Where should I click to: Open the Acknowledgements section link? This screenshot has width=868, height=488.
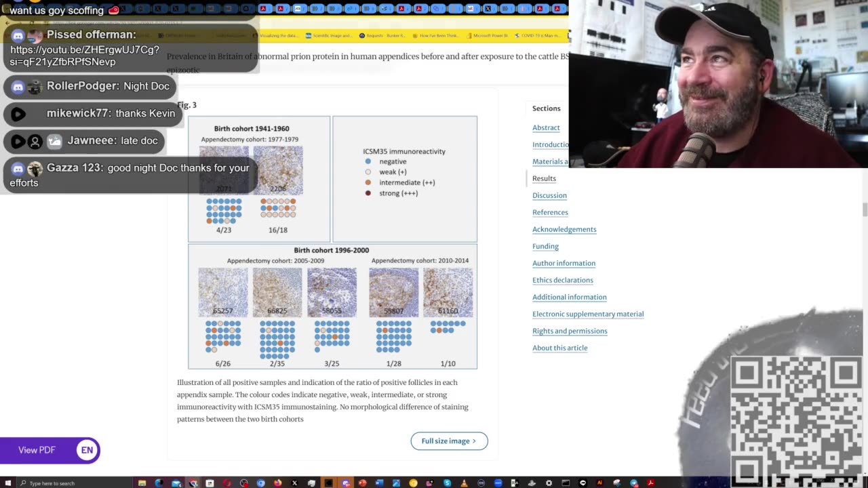[564, 229]
